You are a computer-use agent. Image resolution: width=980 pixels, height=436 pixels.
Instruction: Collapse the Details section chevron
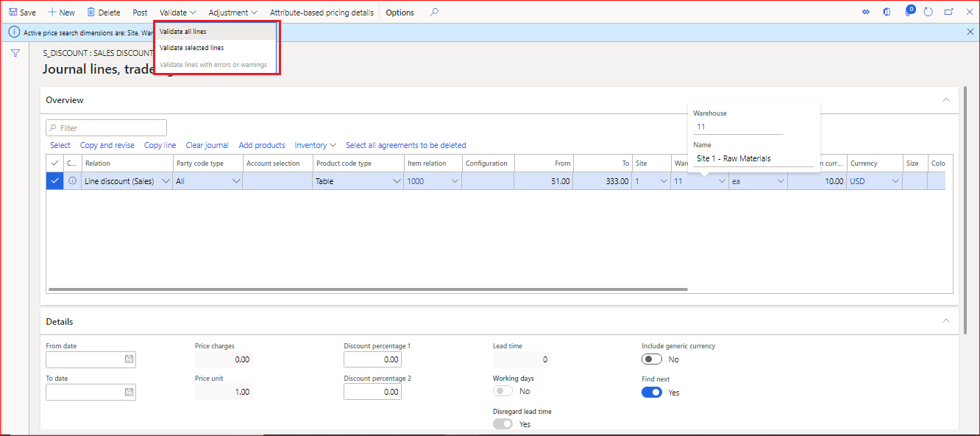click(x=946, y=321)
